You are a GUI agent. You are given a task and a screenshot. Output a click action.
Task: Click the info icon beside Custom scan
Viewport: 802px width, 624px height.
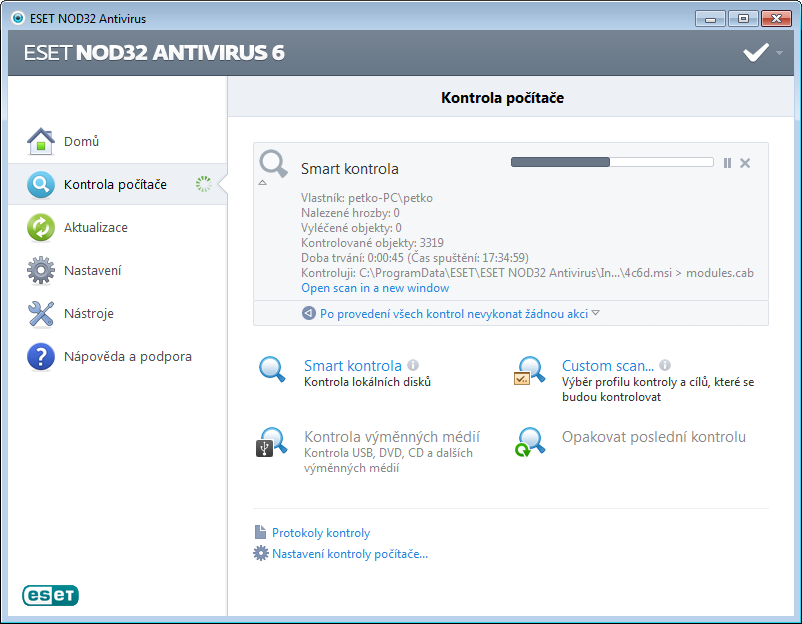pos(665,365)
